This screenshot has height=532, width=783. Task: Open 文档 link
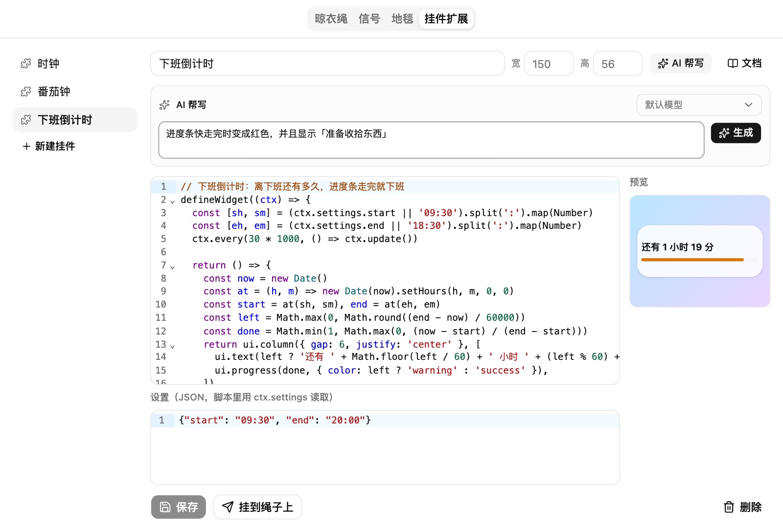coord(744,64)
